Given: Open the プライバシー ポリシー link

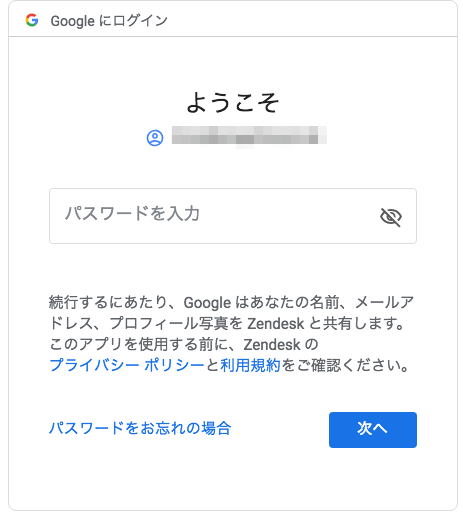Looking at the screenshot, I should click(x=127, y=365).
